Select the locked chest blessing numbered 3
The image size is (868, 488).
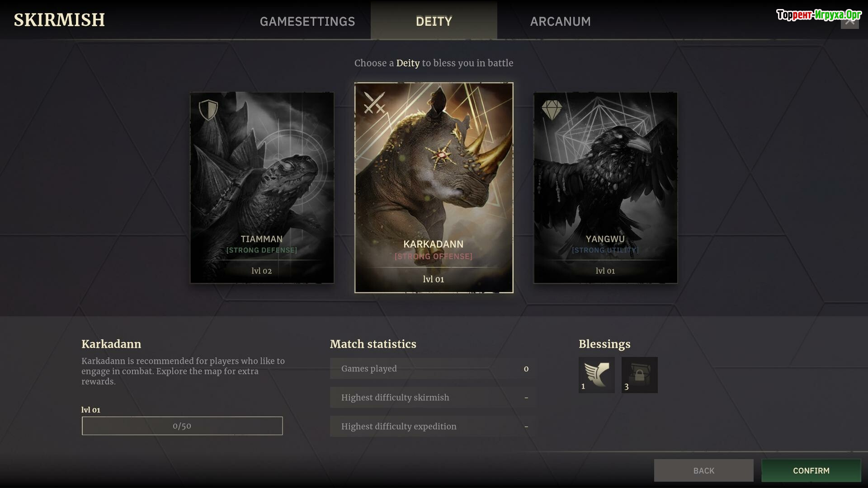point(639,375)
